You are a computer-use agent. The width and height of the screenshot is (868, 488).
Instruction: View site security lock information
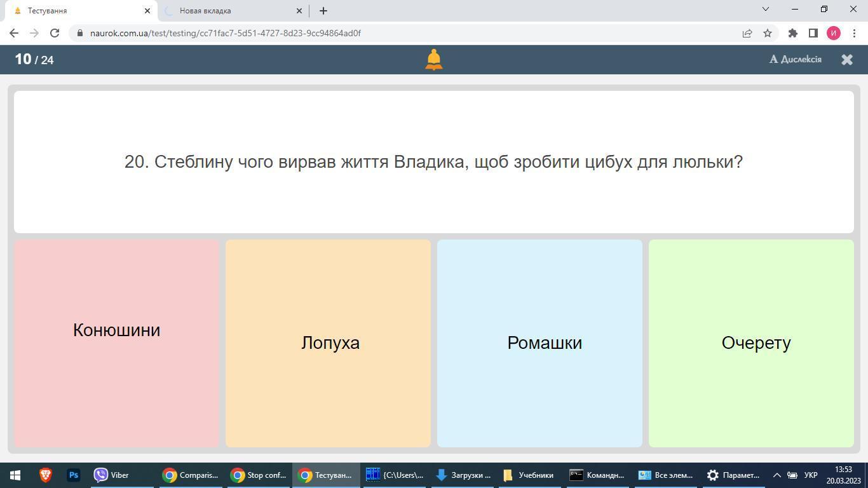coord(79,33)
